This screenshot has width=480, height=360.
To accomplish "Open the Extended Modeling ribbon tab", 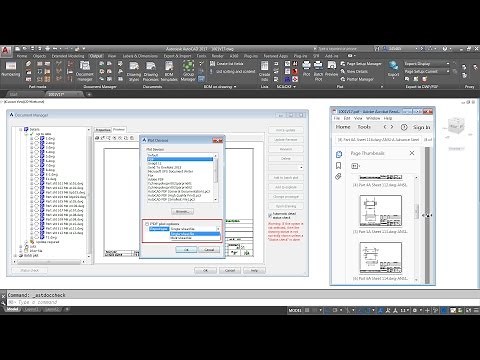I will coord(68,56).
